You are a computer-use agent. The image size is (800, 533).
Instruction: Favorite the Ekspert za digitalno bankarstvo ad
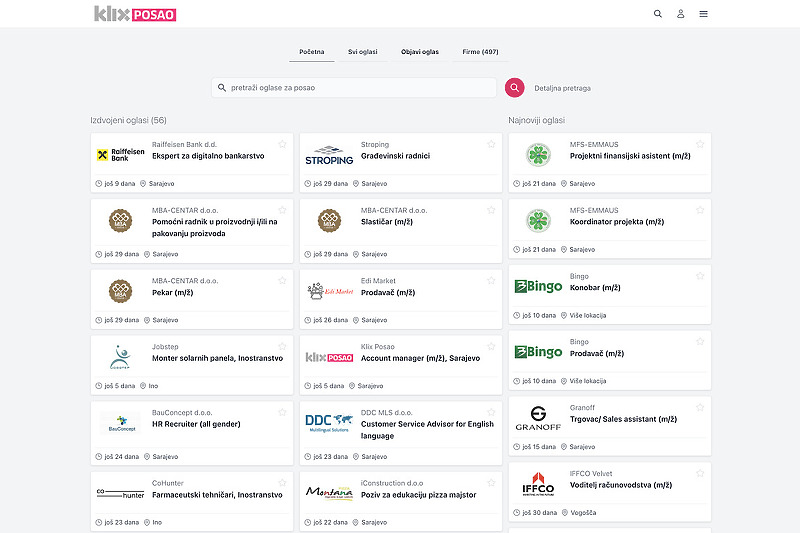pos(282,144)
